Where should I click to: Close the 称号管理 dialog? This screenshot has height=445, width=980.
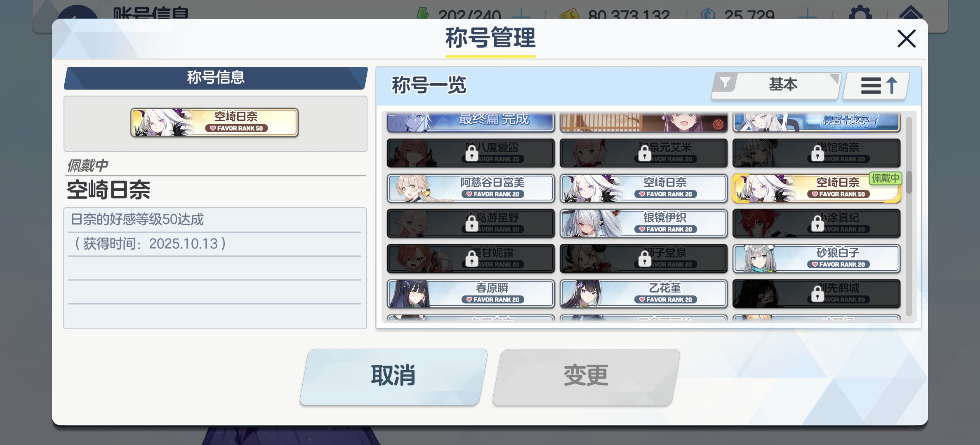click(906, 39)
